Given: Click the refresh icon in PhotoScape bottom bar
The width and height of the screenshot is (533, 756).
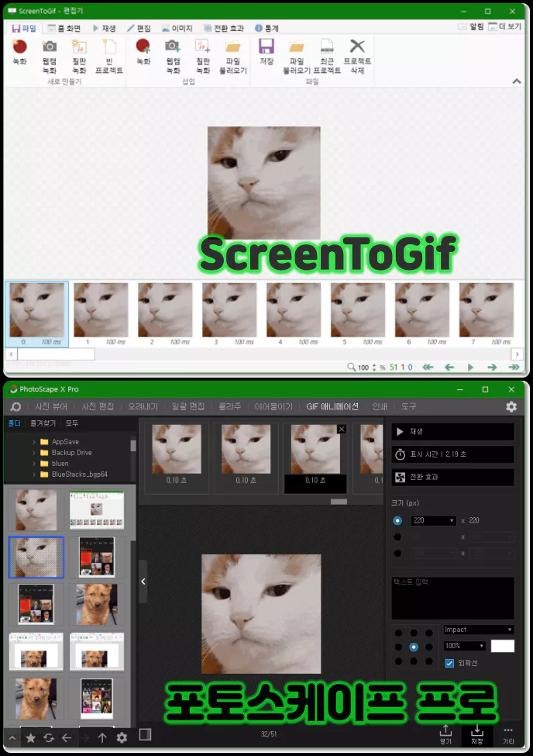Looking at the screenshot, I should (49, 737).
